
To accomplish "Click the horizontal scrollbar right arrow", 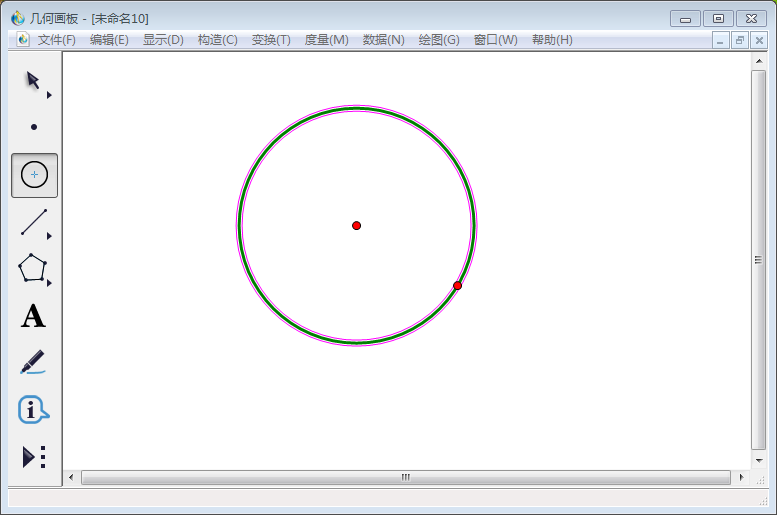I will click(x=741, y=477).
